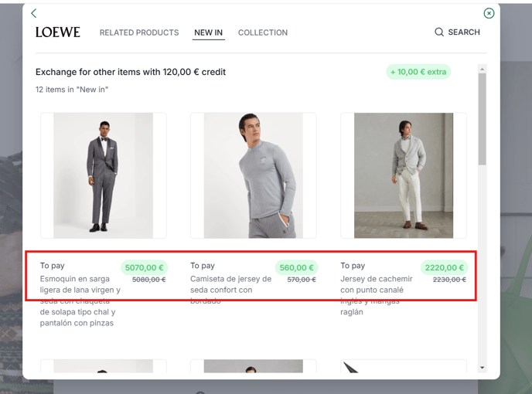Open the grey jersey t-shirt product image
532x394 pixels.
pyautogui.click(x=254, y=175)
